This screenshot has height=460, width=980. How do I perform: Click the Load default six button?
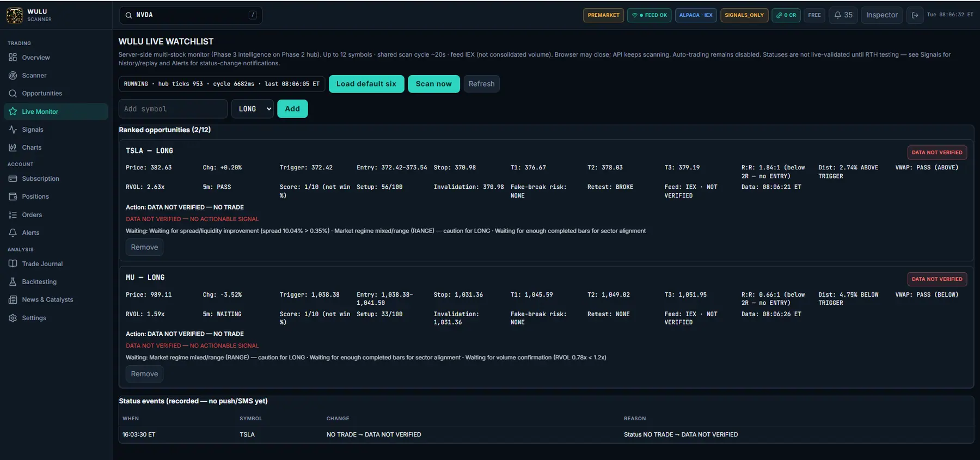click(x=366, y=84)
